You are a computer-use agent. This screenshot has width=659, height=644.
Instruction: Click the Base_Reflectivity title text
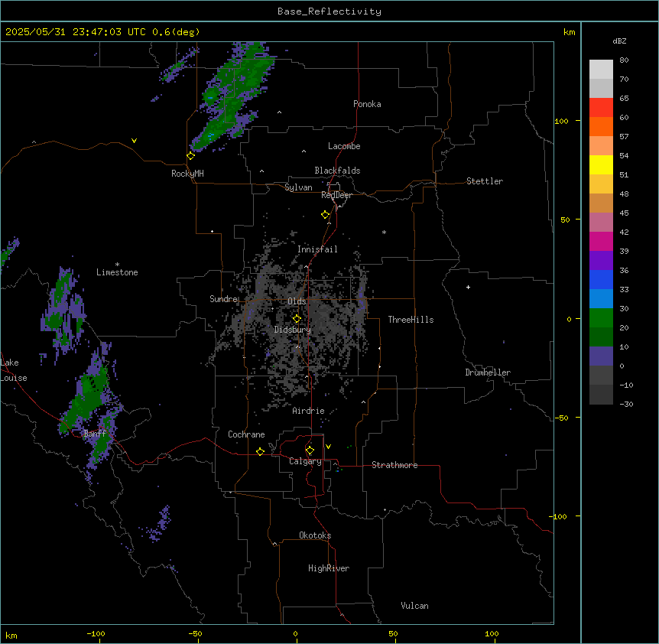click(x=329, y=11)
